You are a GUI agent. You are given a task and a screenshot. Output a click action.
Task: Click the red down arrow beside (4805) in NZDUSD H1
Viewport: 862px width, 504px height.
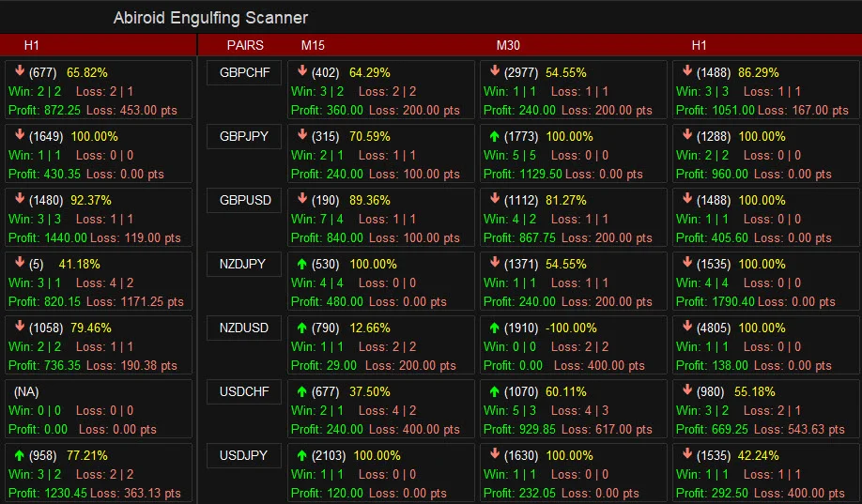[x=687, y=328]
